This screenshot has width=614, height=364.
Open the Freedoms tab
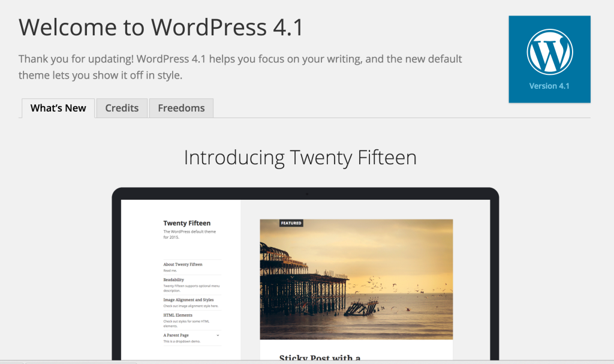click(x=181, y=108)
